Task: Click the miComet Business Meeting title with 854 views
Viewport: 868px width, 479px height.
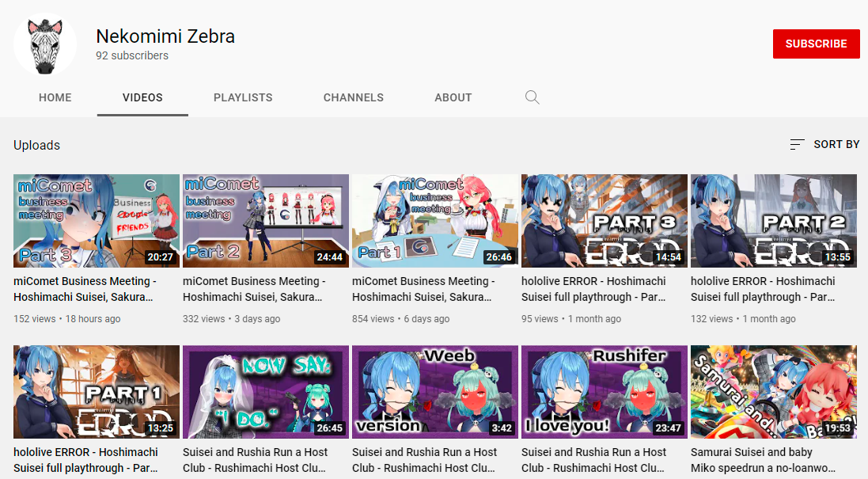Action: coord(424,289)
